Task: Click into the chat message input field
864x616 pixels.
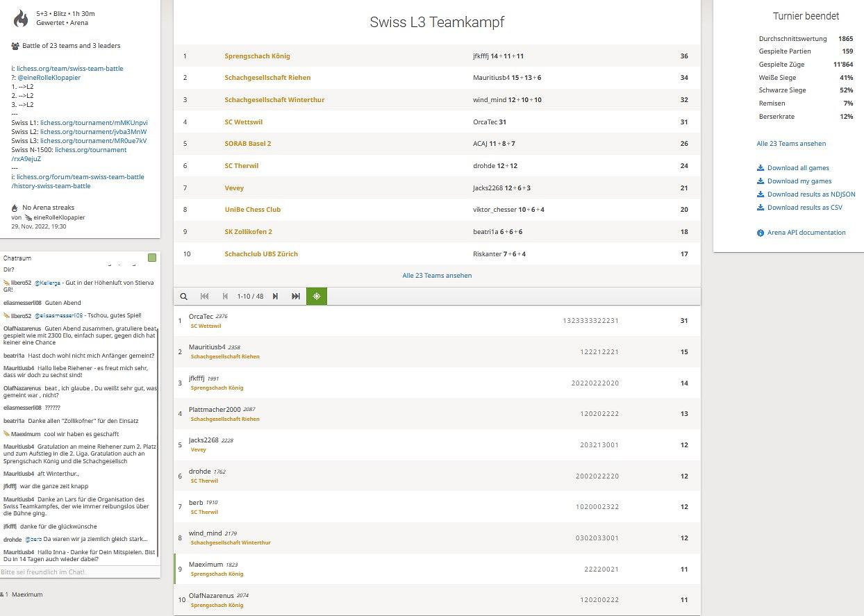Action: click(80, 572)
